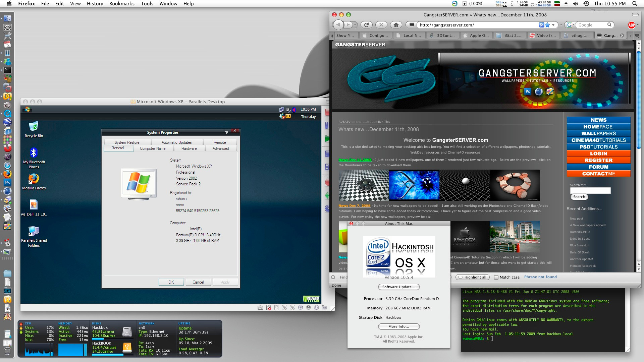Click Bluetooth icon in XP system tray
The width and height of the screenshot is (644, 362).
pyautogui.click(x=294, y=110)
